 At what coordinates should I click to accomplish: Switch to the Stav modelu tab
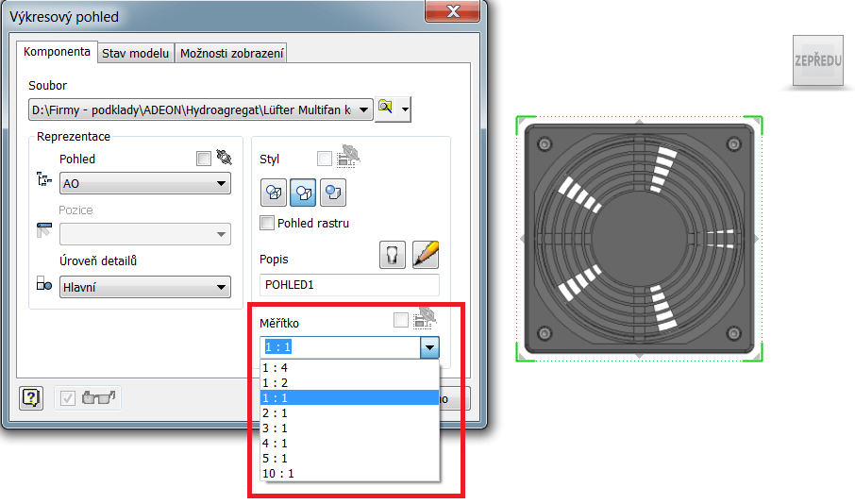click(136, 54)
